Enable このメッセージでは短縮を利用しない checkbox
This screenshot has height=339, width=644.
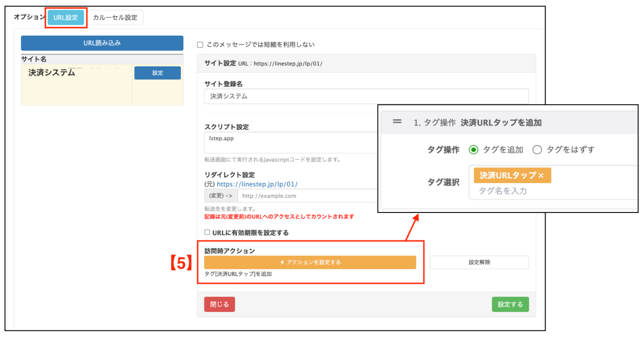click(200, 44)
